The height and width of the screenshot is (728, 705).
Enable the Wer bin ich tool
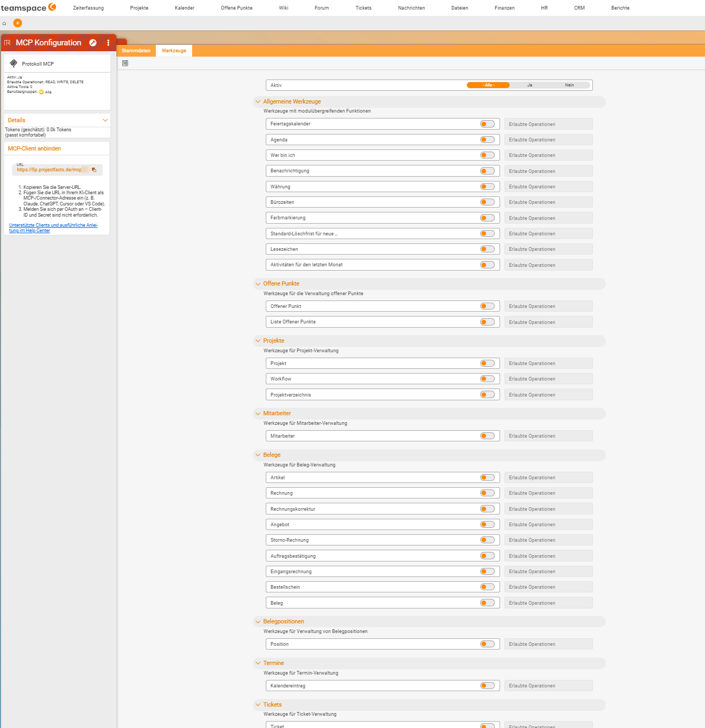pos(487,155)
